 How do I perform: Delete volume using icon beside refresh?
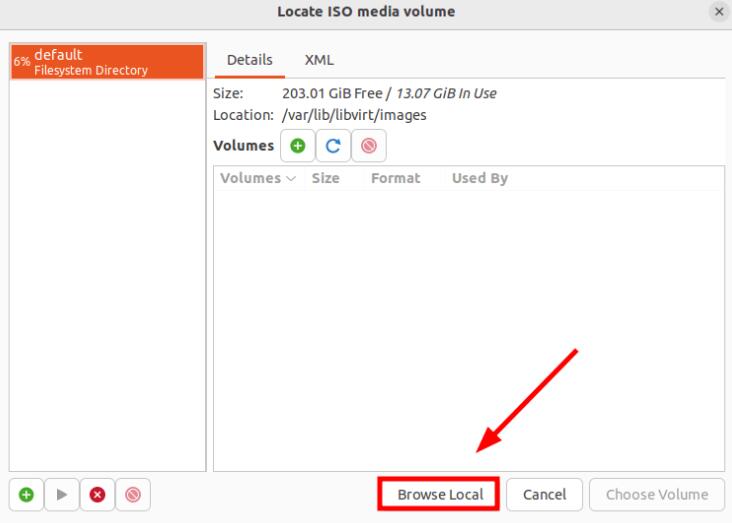click(x=369, y=146)
